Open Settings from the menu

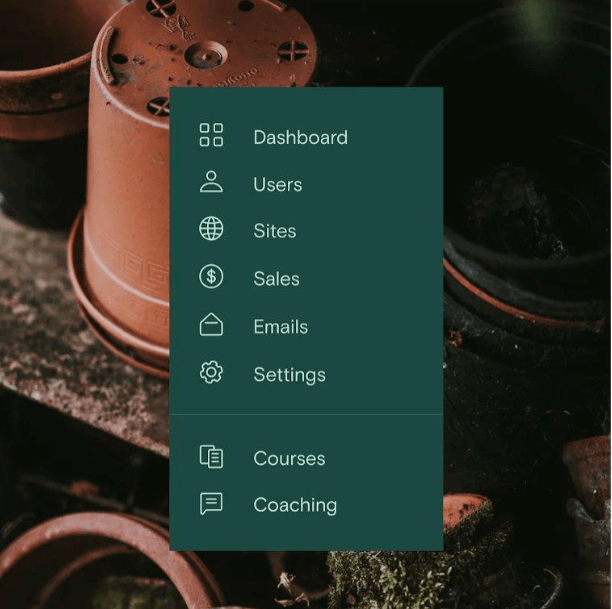pyautogui.click(x=290, y=375)
